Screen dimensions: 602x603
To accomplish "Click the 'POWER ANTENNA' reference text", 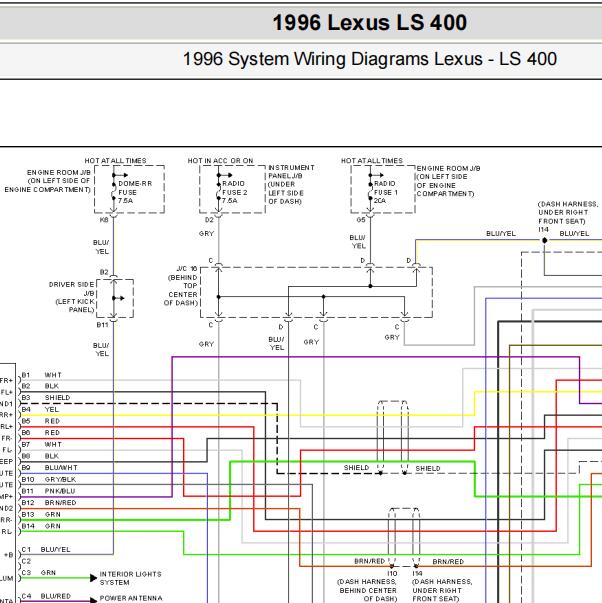I will tap(131, 598).
